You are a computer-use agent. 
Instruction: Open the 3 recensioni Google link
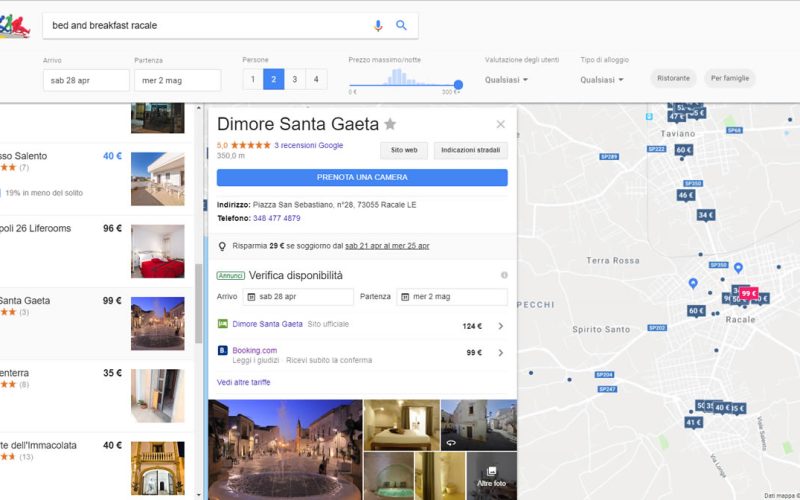coord(309,145)
